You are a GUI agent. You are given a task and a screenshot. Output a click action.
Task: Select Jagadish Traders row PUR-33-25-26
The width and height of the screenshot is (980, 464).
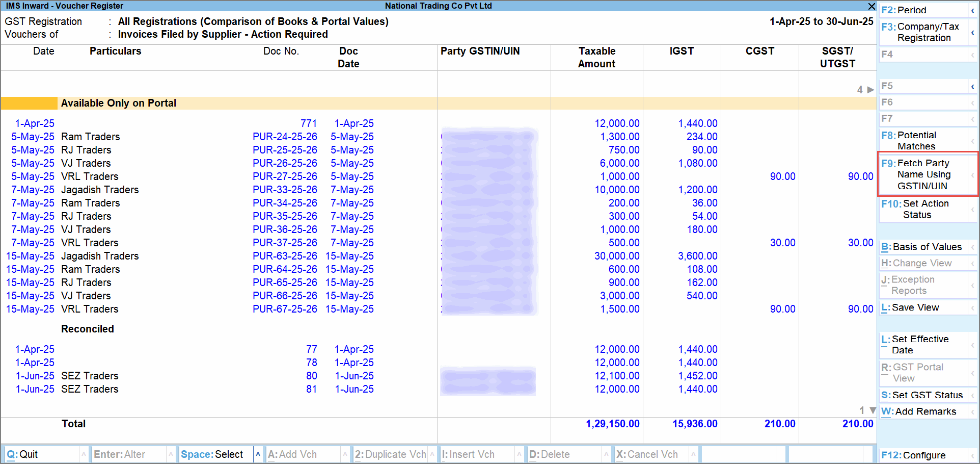pyautogui.click(x=438, y=190)
